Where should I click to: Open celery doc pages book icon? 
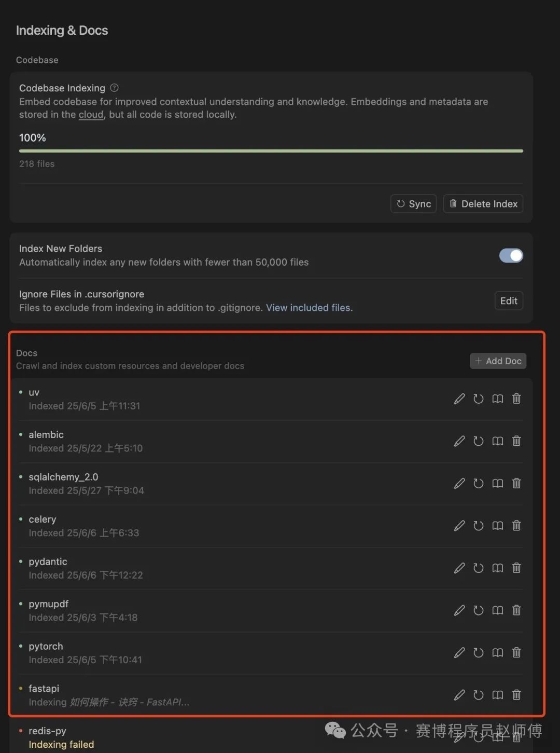click(498, 526)
